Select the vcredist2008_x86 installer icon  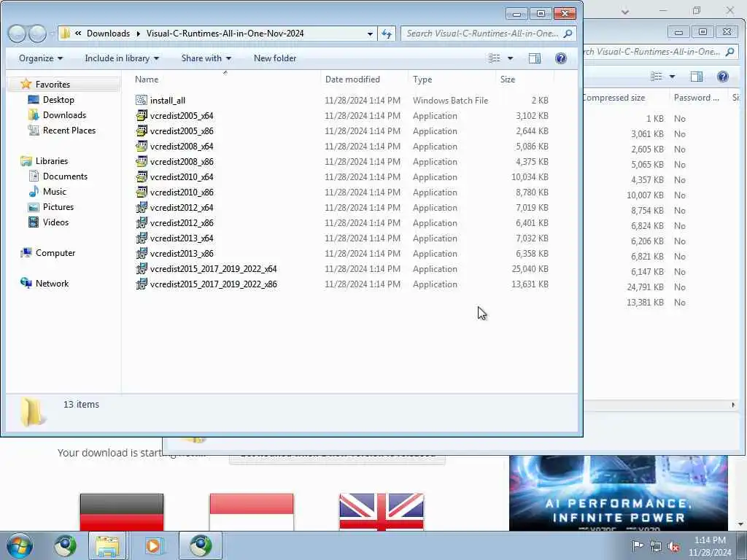pos(141,161)
